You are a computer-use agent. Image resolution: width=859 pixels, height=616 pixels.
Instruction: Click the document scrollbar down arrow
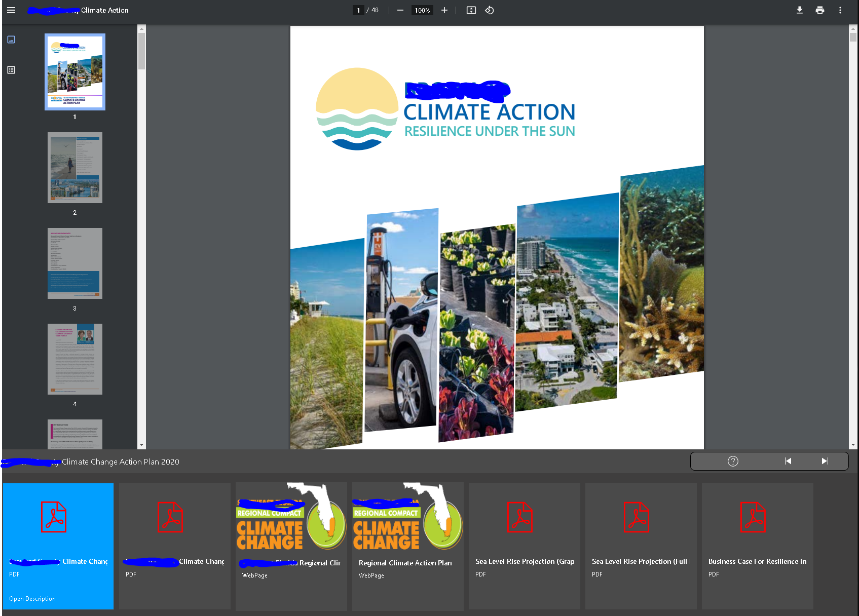click(853, 445)
